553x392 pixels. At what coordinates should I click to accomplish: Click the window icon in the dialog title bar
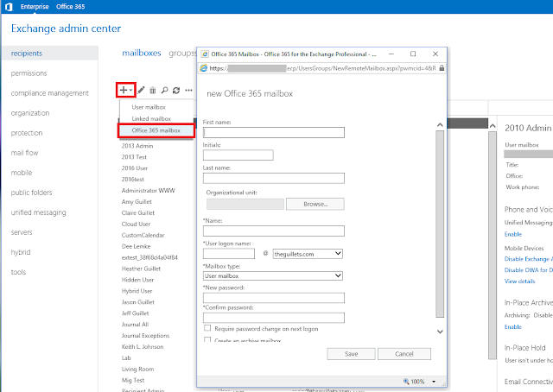[205, 54]
